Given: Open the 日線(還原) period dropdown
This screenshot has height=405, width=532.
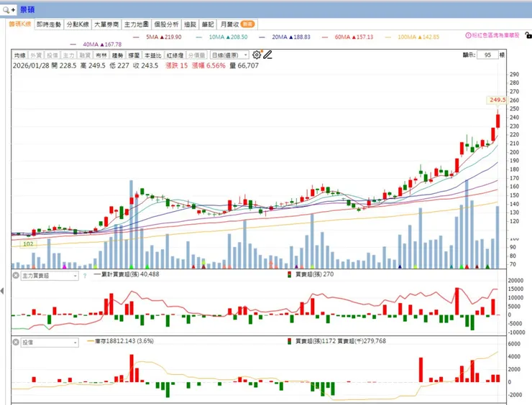Looking at the screenshot, I should (x=229, y=55).
